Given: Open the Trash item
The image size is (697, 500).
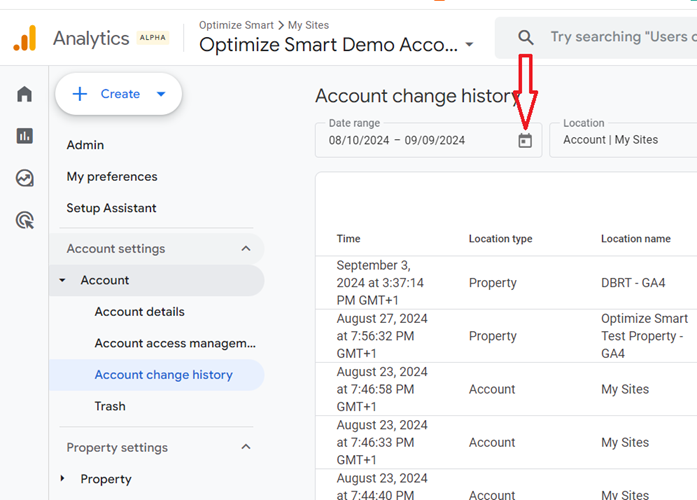Looking at the screenshot, I should (x=110, y=406).
